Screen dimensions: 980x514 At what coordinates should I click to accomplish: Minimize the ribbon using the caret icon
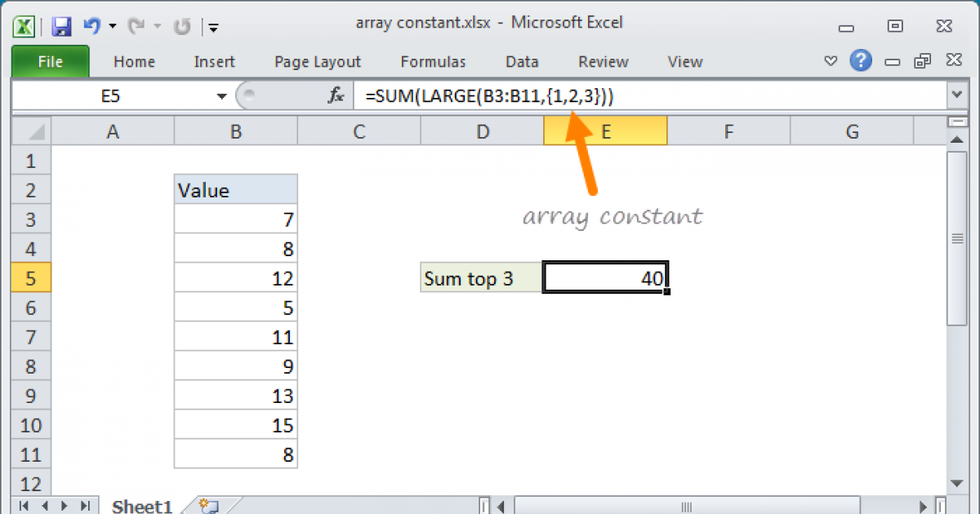pyautogui.click(x=831, y=61)
